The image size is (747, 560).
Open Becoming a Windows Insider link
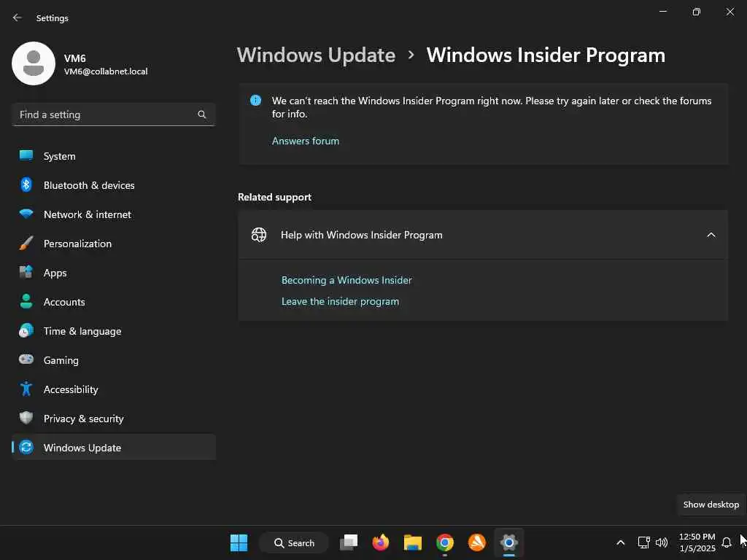pos(347,280)
